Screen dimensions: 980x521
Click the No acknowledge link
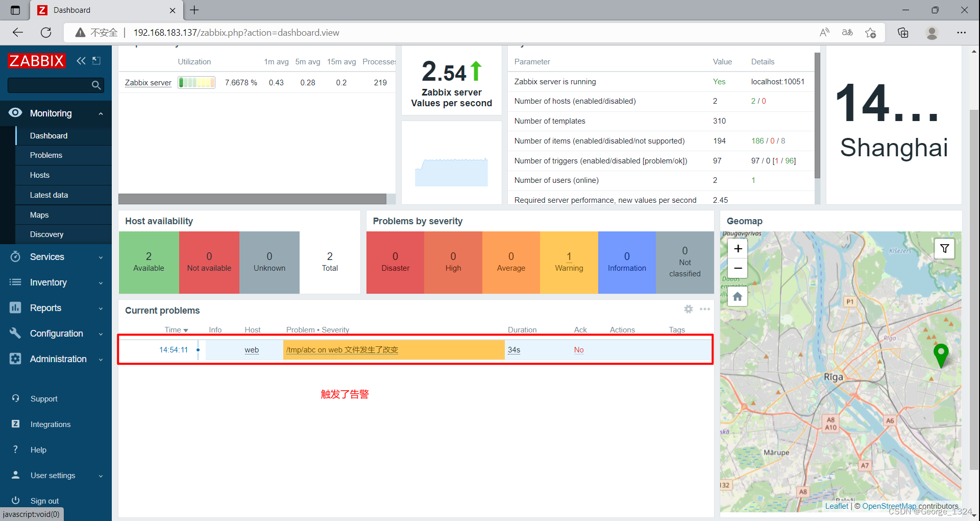[579, 350]
